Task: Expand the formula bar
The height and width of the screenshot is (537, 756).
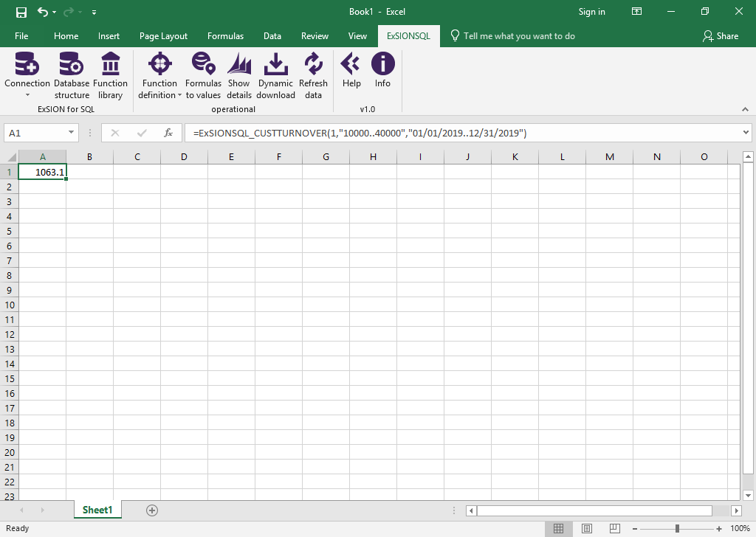Action: click(x=746, y=133)
